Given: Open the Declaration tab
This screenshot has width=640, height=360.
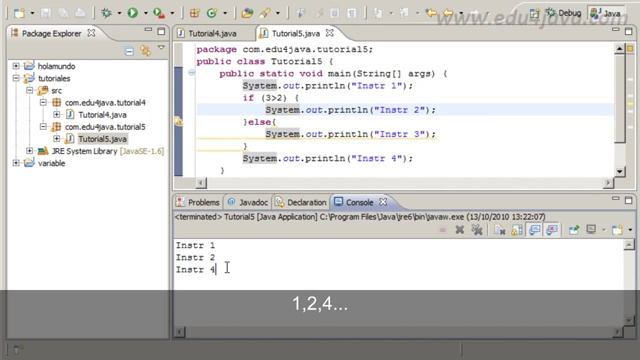Looking at the screenshot, I should 301,202.
